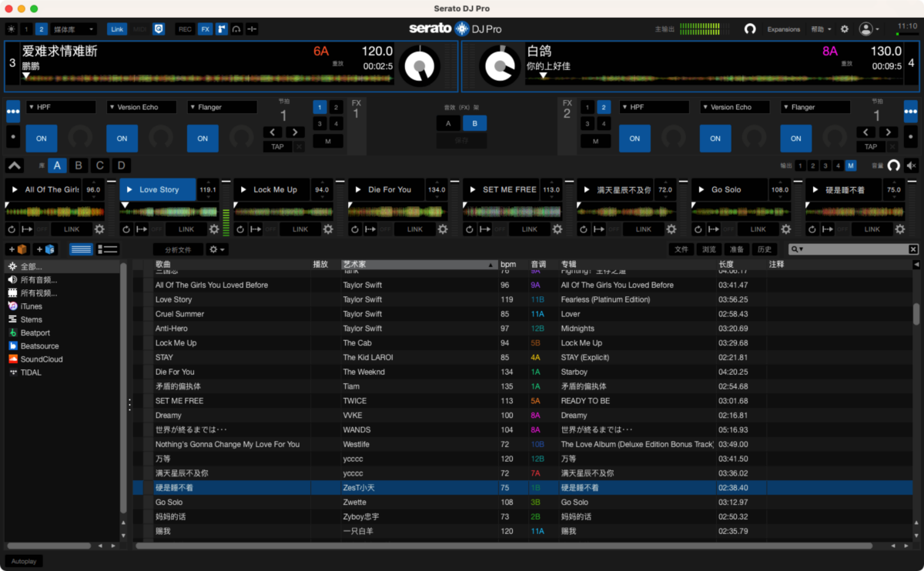Switch library to album art list view

pos(107,249)
